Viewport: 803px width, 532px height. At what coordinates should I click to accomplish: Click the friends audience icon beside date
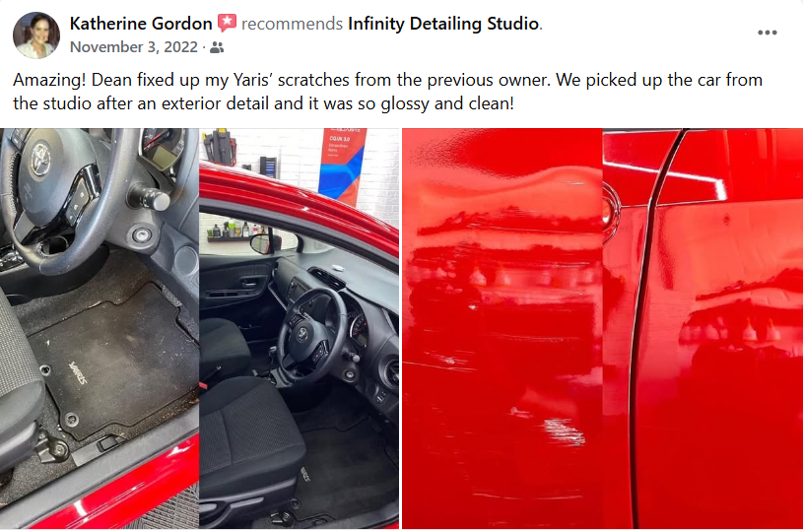point(217,47)
